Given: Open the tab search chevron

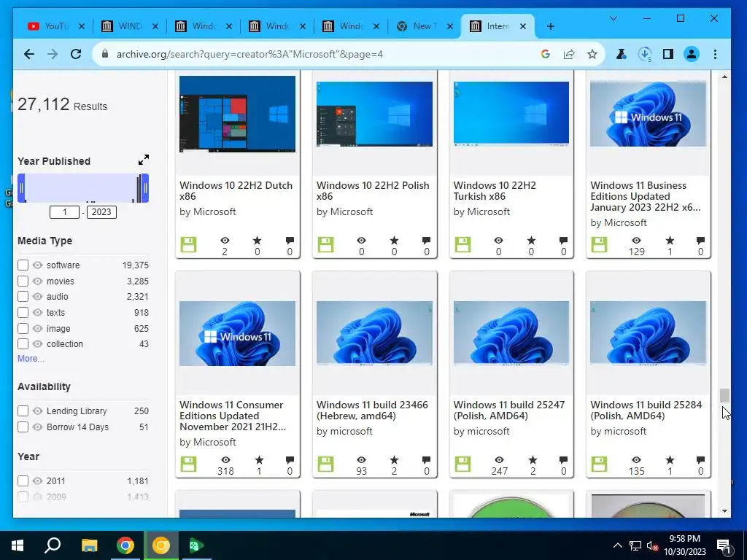Looking at the screenshot, I should (613, 18).
